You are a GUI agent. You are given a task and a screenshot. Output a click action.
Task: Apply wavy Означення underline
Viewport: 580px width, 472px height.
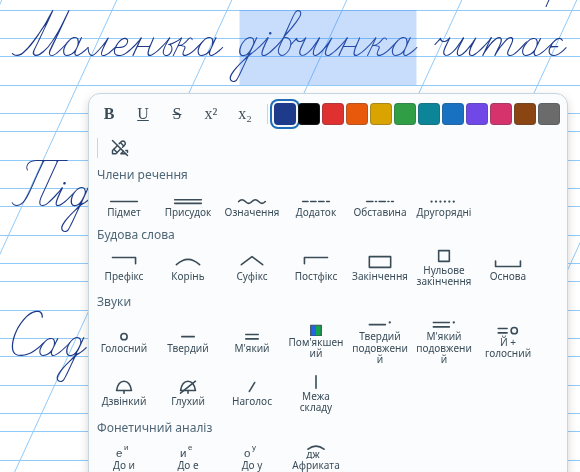coord(252,207)
